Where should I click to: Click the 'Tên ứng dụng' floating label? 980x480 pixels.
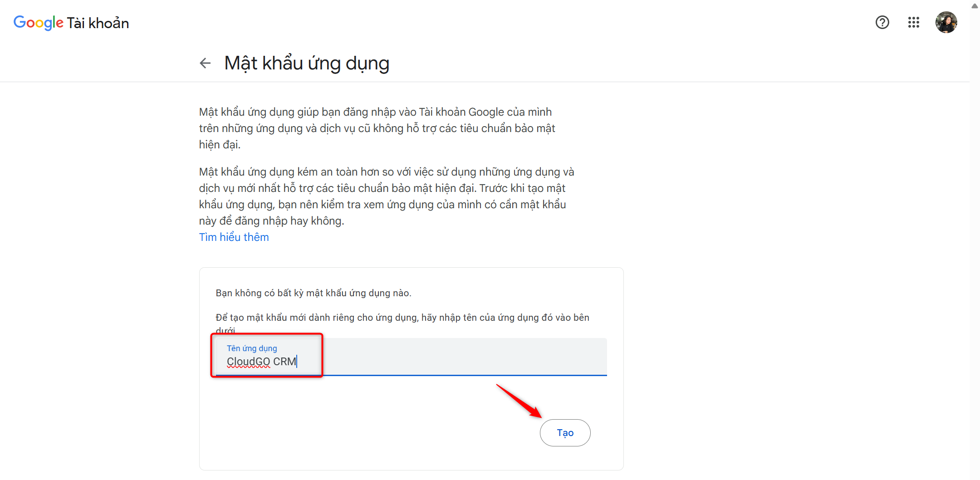(252, 348)
